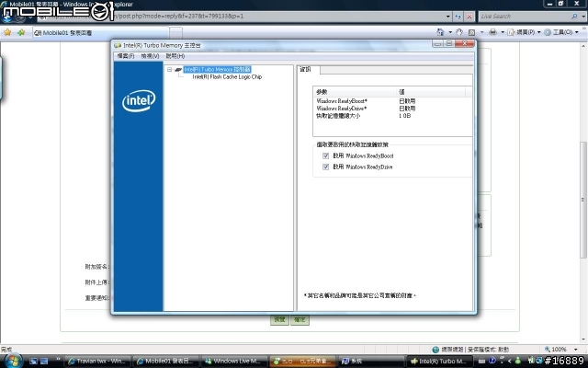The width and height of the screenshot is (588, 368).
Task: Select the Intel(R) Turbo Memory controller tree item
Action: (x=217, y=70)
